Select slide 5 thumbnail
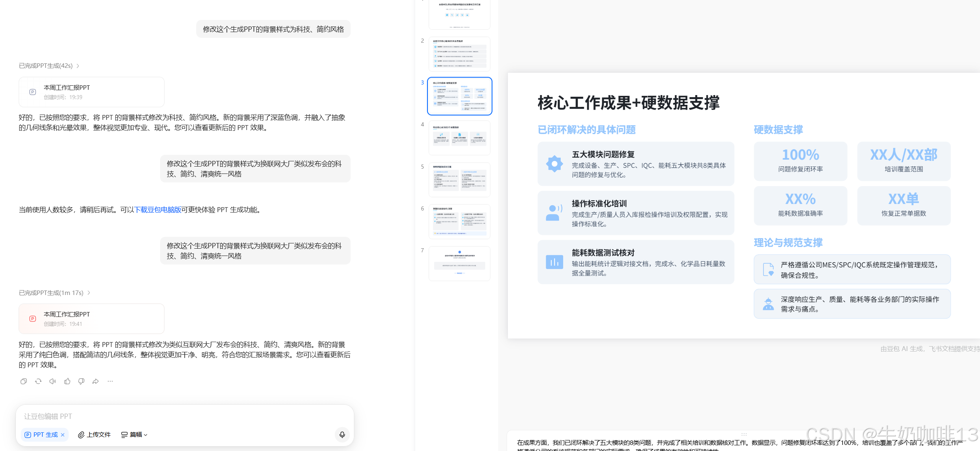This screenshot has height=451, width=980. (x=459, y=180)
